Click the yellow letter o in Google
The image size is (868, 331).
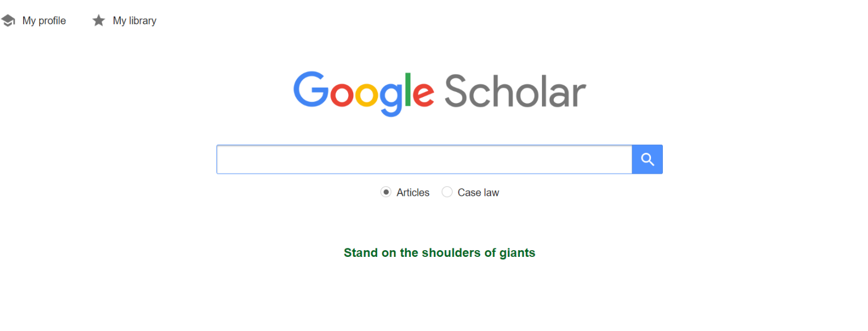click(x=367, y=94)
